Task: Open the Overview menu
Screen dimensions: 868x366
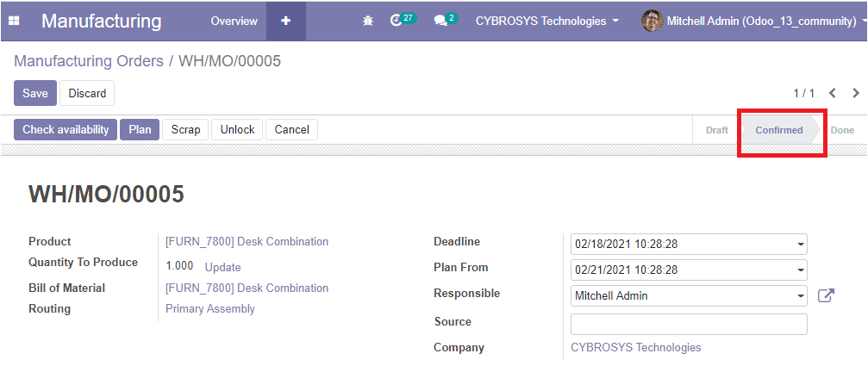Action: pos(234,21)
